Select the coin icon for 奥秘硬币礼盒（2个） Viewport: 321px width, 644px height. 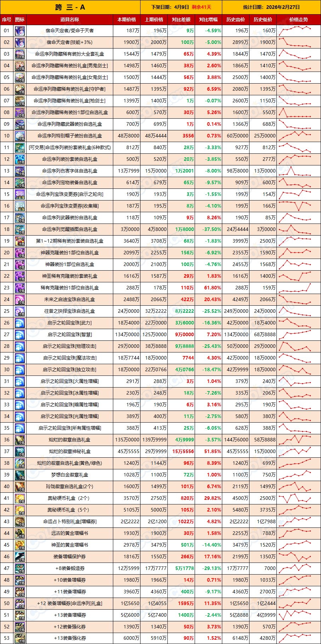20,498
